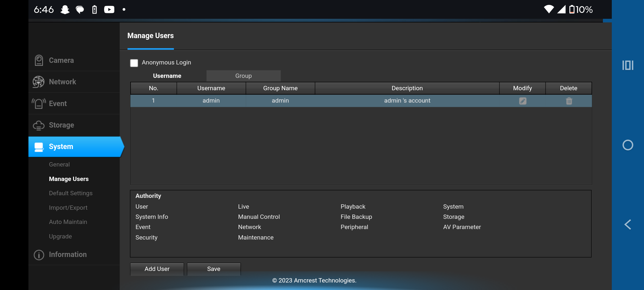Switch to the Group tab

243,76
